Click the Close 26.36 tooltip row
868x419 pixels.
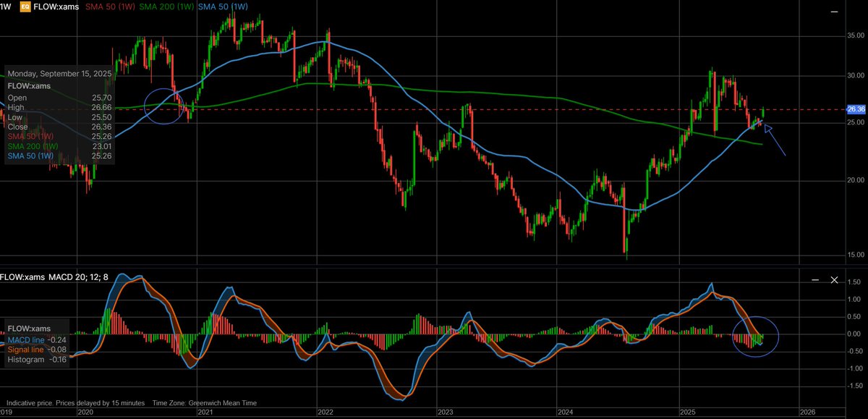(58, 127)
